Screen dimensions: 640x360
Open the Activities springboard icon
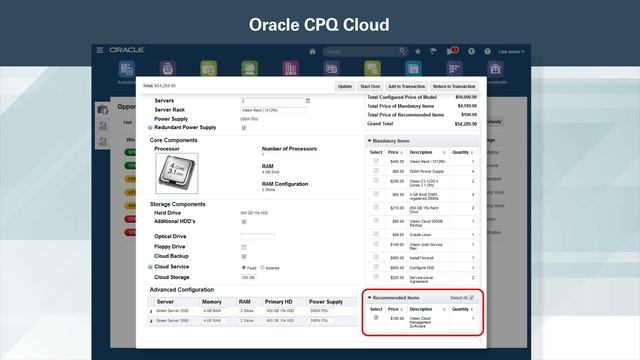click(x=127, y=69)
